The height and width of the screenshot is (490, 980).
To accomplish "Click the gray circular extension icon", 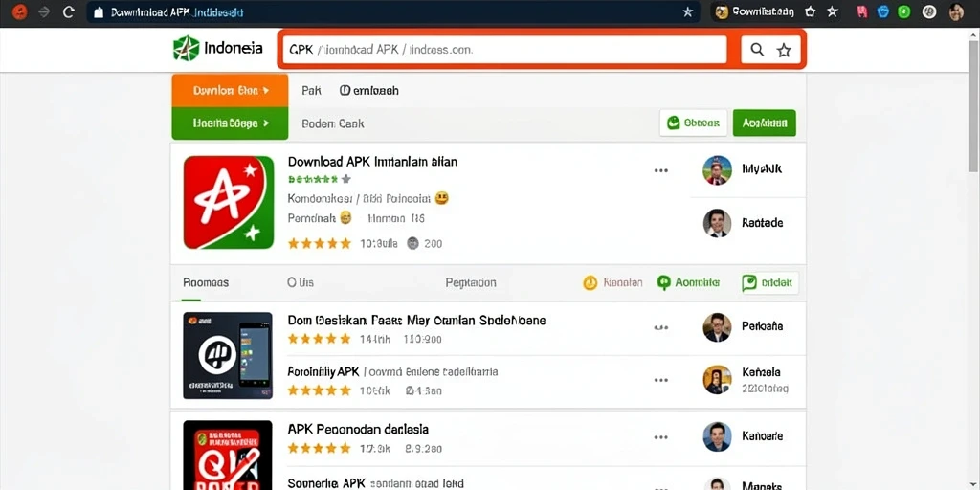I will coord(929,11).
